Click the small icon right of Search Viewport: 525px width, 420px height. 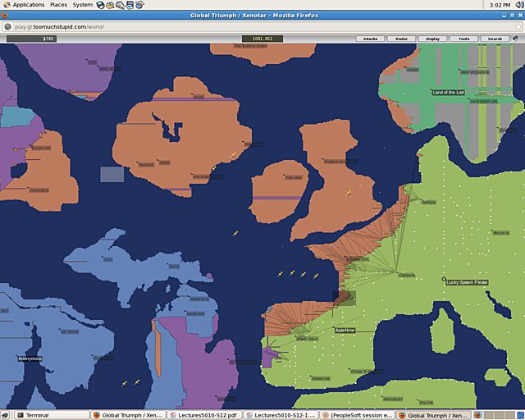(x=515, y=39)
